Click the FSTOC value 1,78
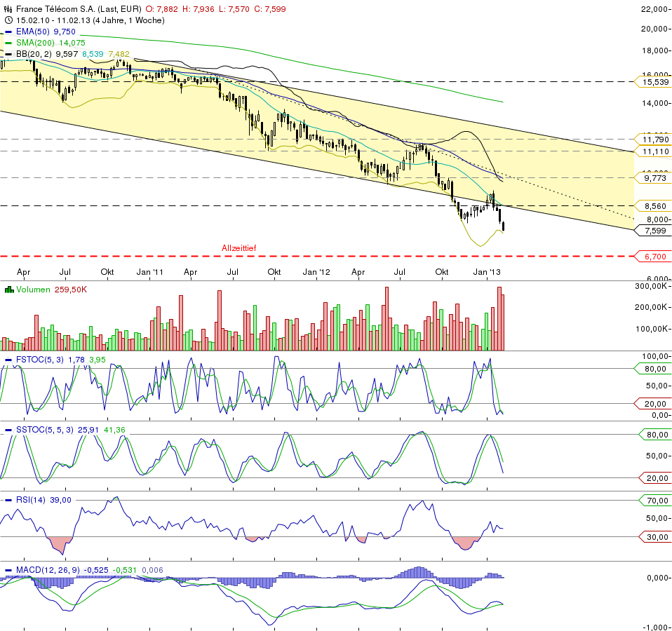Screen dimensions: 672x631 click(x=76, y=360)
